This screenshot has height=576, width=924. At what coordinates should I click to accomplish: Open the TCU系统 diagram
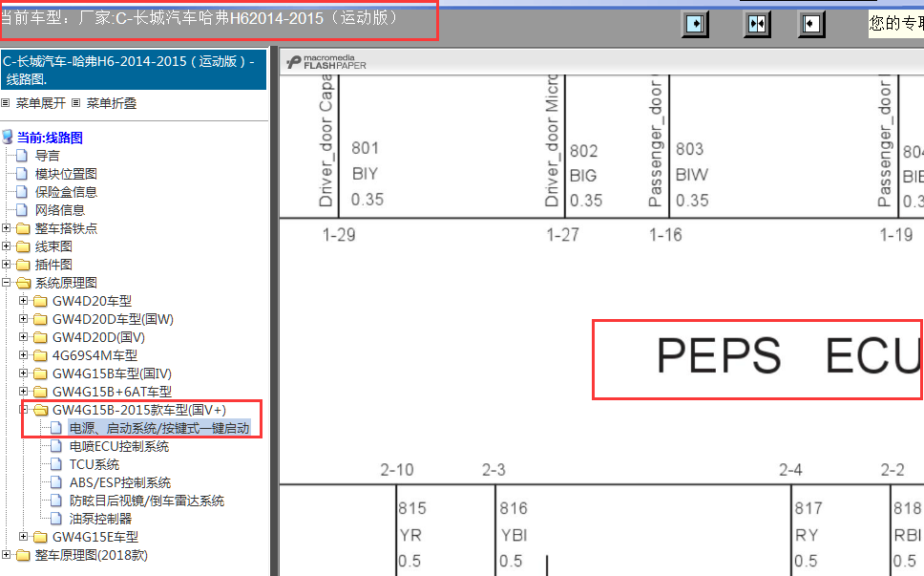(94, 464)
